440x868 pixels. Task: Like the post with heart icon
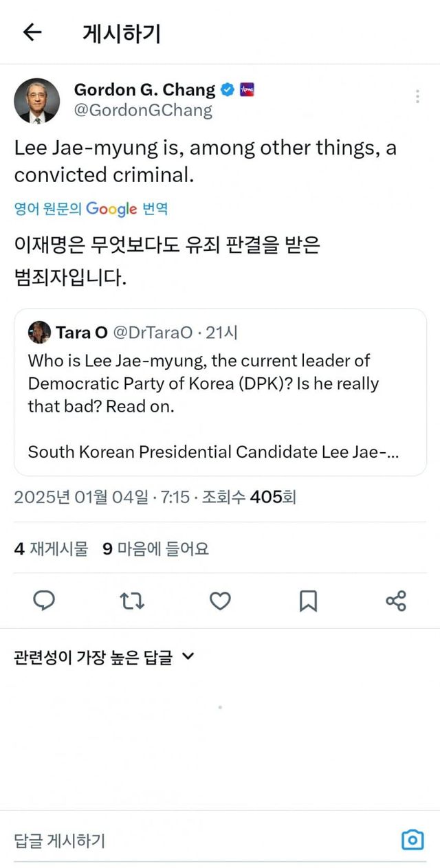220,601
